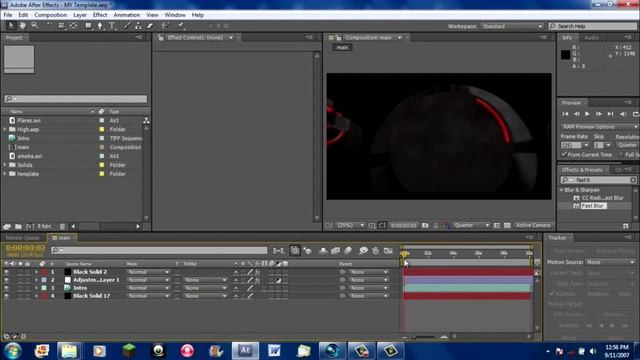640x360 pixels.
Task: Enable motion blur for timeline
Action: (x=348, y=251)
